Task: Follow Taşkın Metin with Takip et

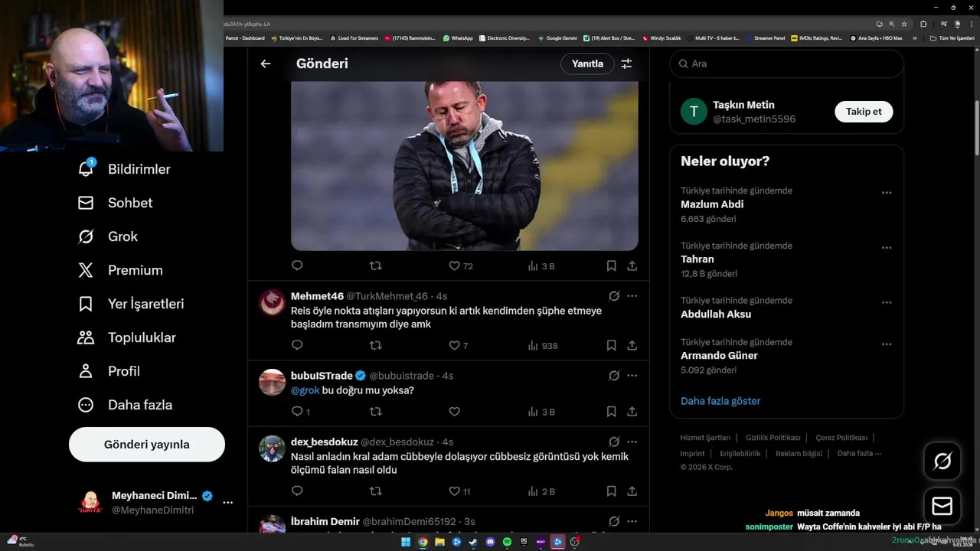Action: pyautogui.click(x=864, y=112)
